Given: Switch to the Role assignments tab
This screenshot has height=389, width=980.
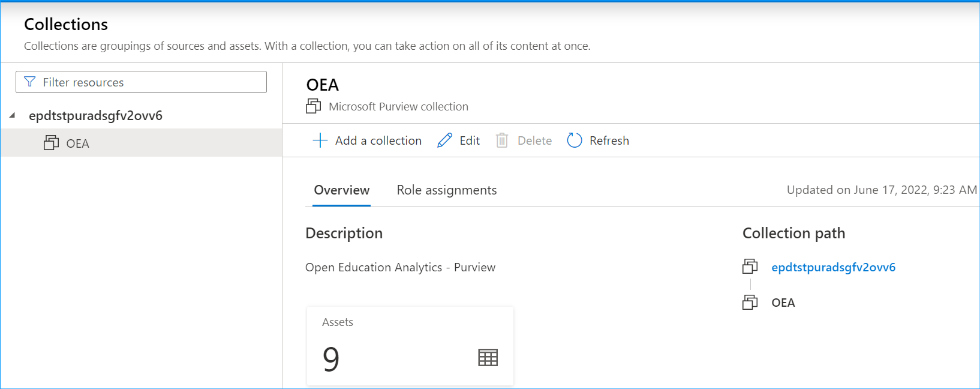Looking at the screenshot, I should point(447,190).
